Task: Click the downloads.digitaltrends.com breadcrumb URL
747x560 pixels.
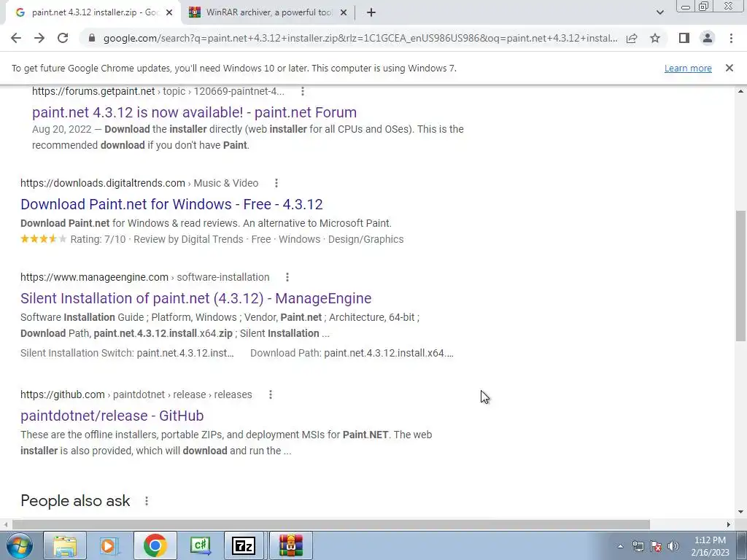Action: [139, 183]
